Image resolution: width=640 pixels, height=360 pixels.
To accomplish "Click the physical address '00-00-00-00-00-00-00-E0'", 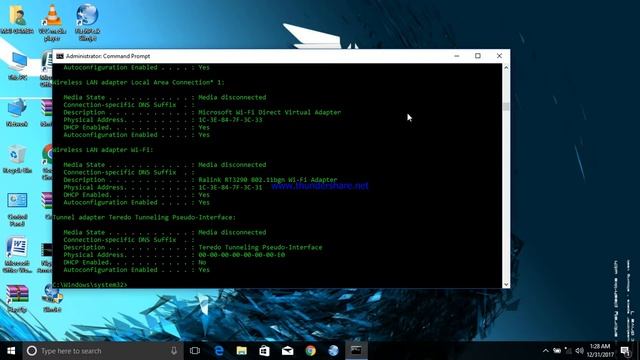I will coord(242,255).
